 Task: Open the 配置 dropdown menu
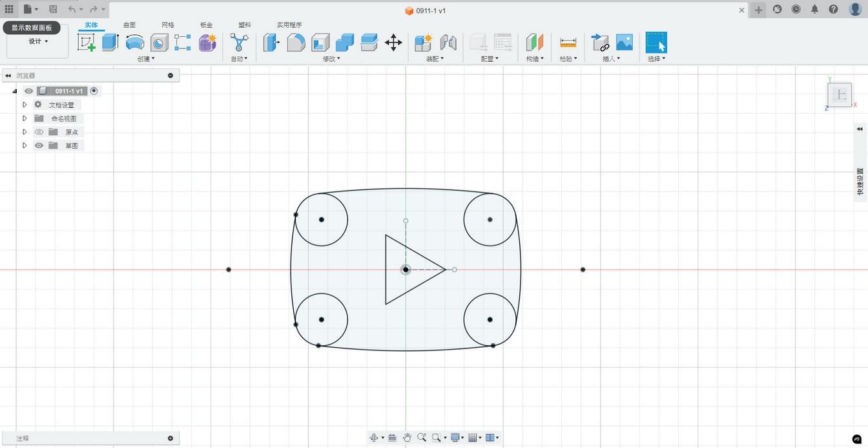tap(490, 59)
